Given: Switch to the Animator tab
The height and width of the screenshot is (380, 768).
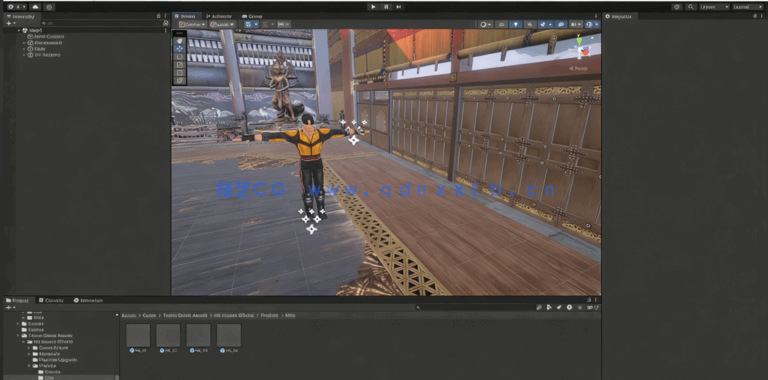Looking at the screenshot, I should pos(219,16).
